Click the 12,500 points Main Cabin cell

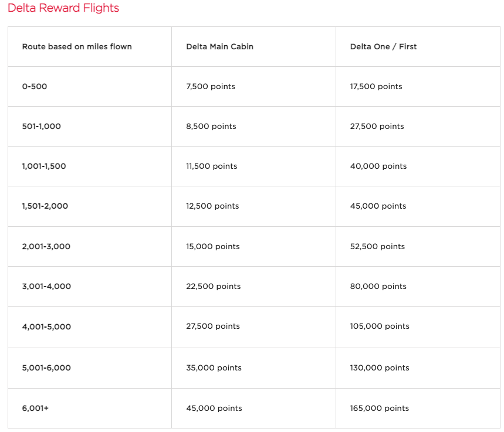click(212, 206)
